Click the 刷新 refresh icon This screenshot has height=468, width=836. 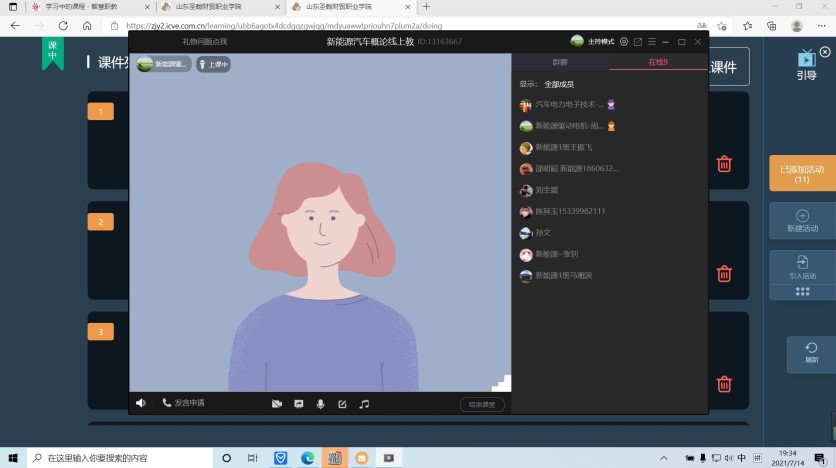pyautogui.click(x=811, y=347)
